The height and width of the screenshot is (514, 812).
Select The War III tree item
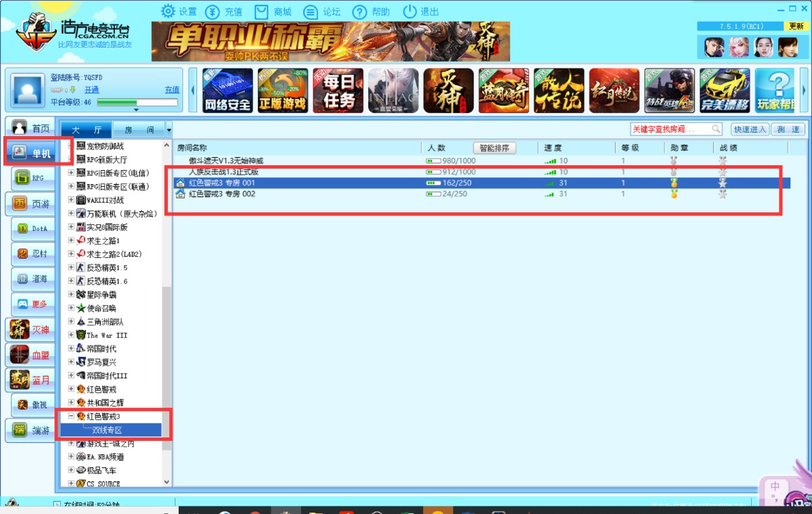107,335
